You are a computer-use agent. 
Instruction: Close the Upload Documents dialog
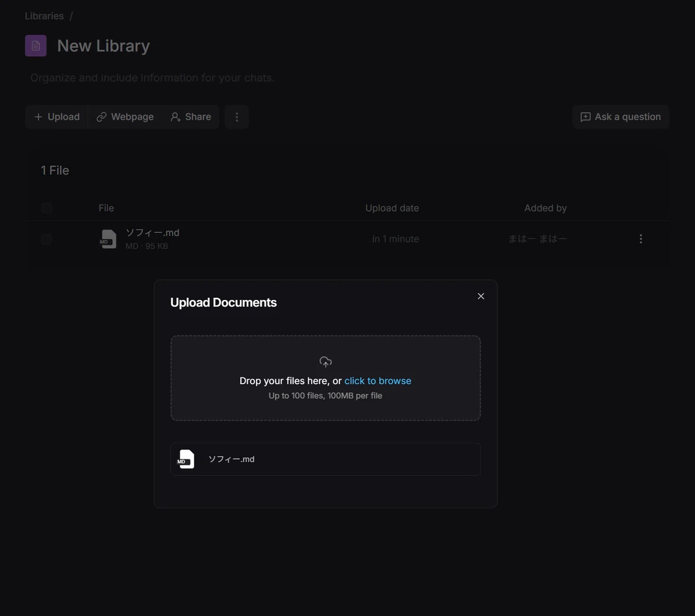coord(481,296)
